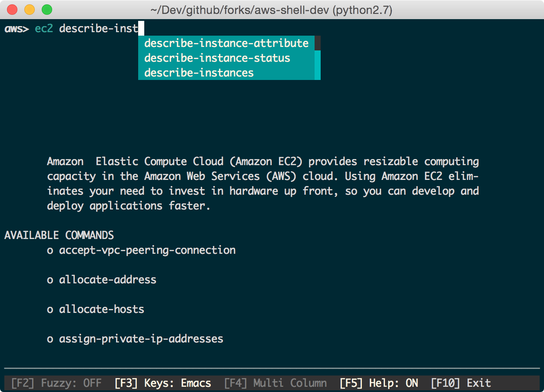544x392 pixels.
Task: Click the Amazon Elastic Compute Cloud description line
Action: 263,162
